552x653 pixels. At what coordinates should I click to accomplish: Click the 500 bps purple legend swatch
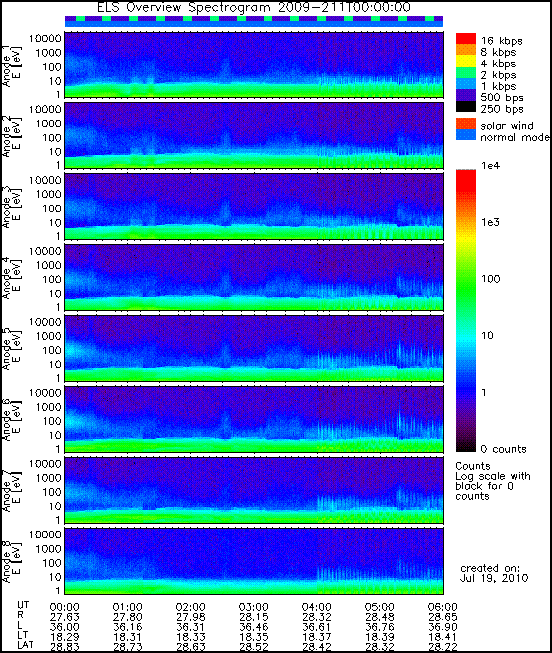466,95
